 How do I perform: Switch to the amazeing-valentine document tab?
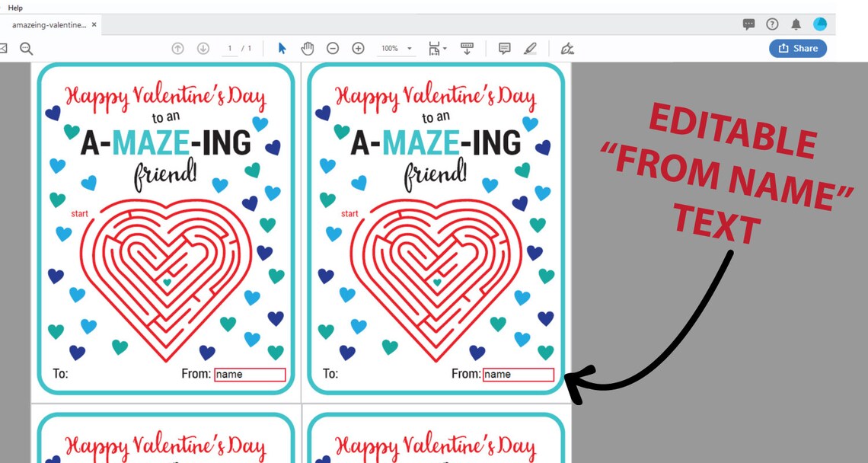click(49, 24)
